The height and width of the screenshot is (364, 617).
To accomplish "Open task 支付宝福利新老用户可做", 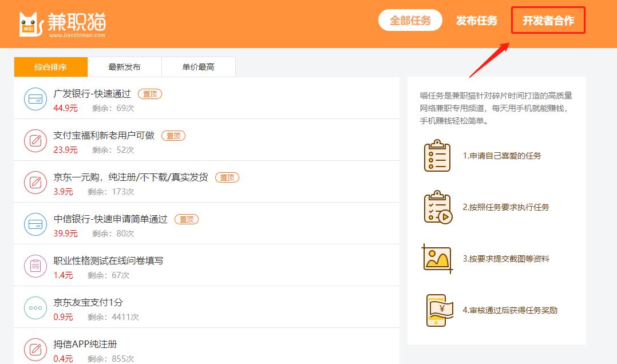I will (104, 136).
